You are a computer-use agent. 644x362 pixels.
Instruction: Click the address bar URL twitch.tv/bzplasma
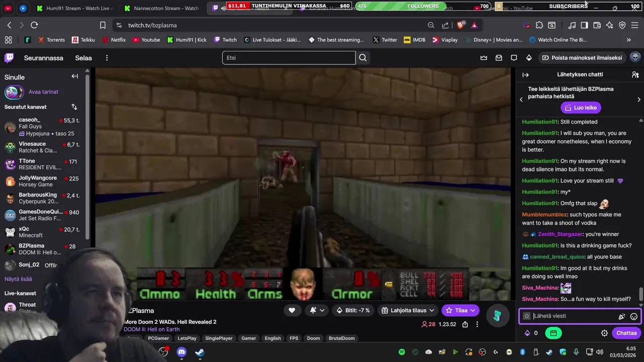[x=152, y=25]
